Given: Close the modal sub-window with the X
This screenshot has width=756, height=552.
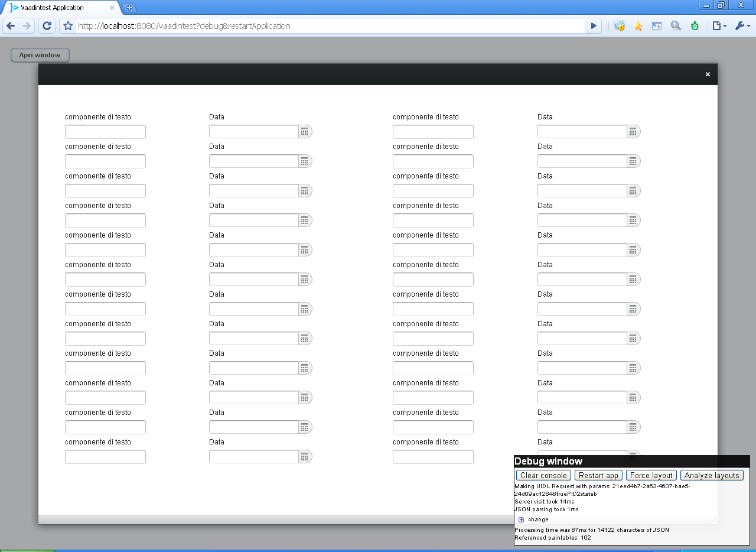Looking at the screenshot, I should click(x=708, y=74).
